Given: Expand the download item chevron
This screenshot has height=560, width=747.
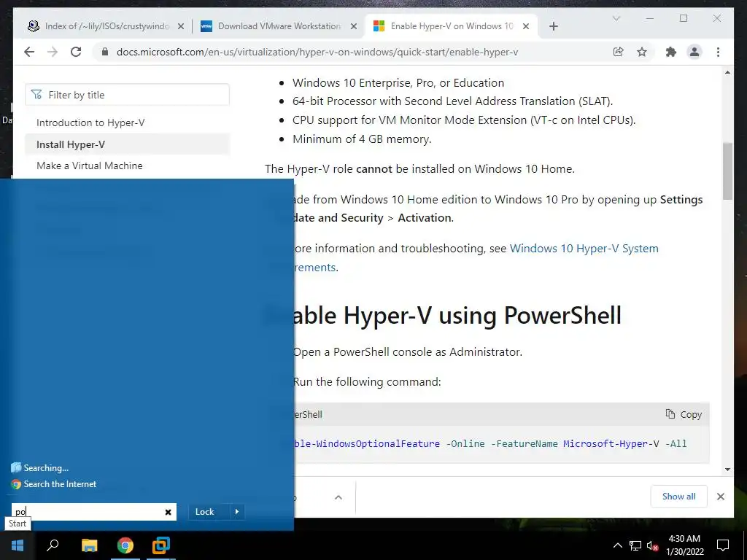Looking at the screenshot, I should (x=338, y=497).
